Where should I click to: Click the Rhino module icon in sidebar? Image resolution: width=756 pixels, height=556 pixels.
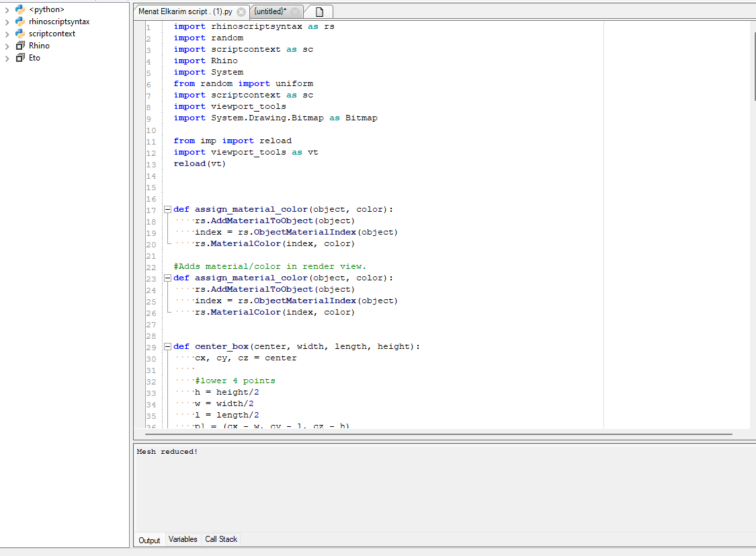[19, 46]
